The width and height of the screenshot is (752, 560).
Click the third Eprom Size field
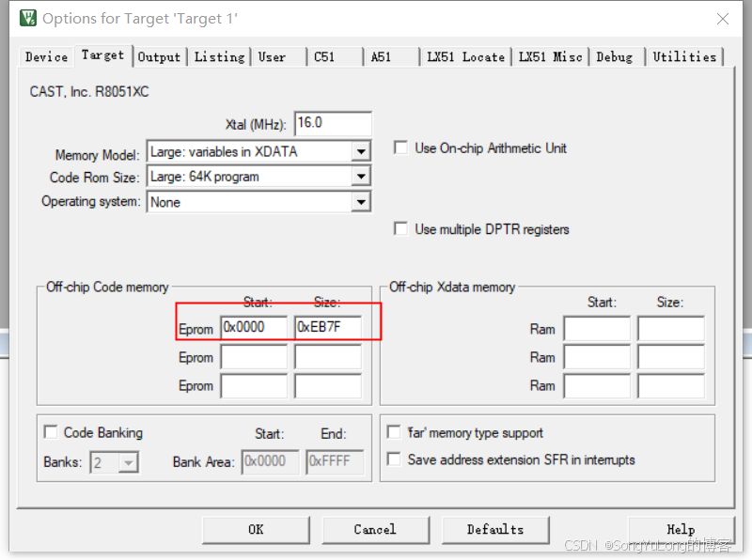pyautogui.click(x=328, y=386)
